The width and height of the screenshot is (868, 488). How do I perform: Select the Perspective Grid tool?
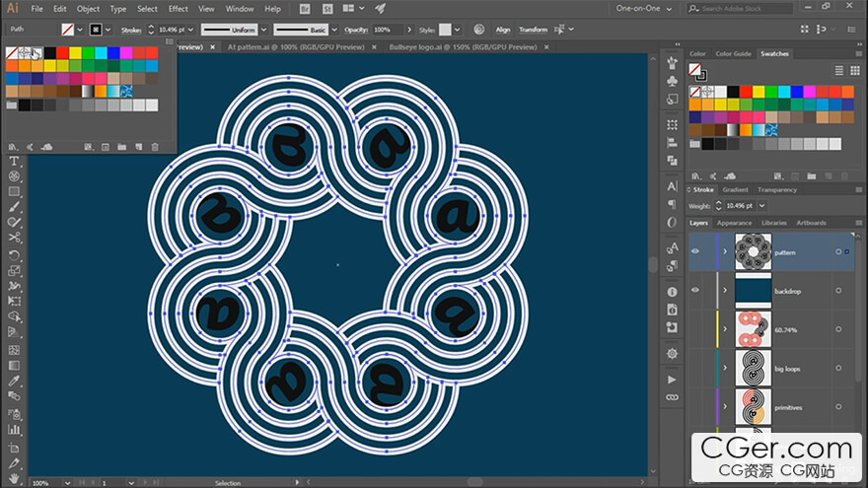tap(15, 332)
